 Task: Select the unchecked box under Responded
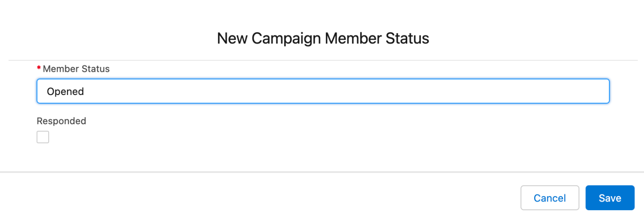(x=43, y=137)
